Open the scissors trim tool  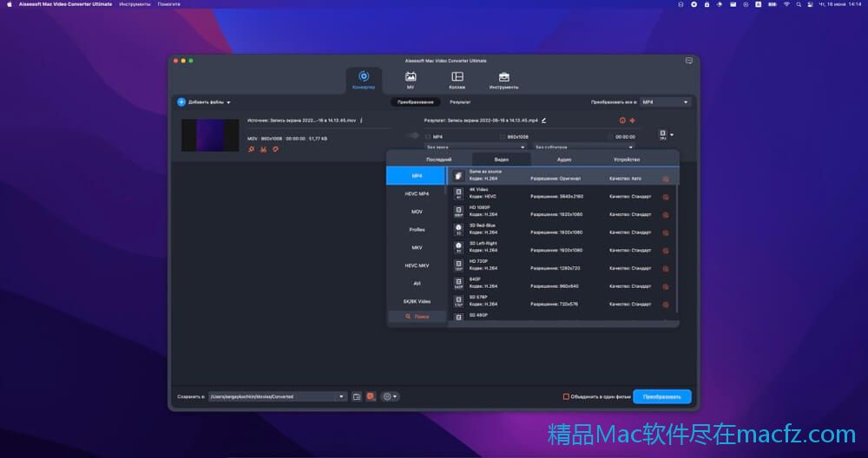coord(264,149)
